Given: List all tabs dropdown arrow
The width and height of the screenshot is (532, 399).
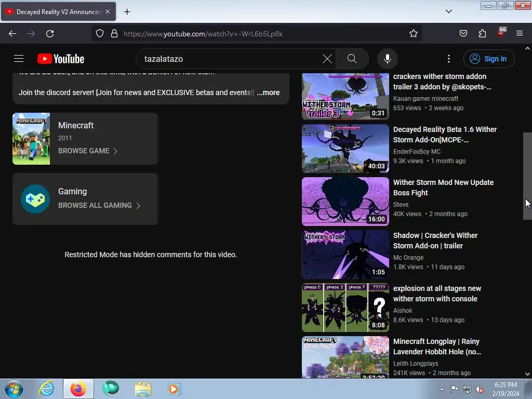Looking at the screenshot, I should 448,11.
